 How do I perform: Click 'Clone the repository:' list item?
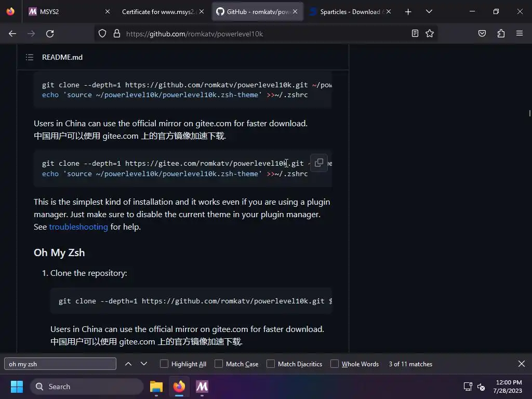88,273
